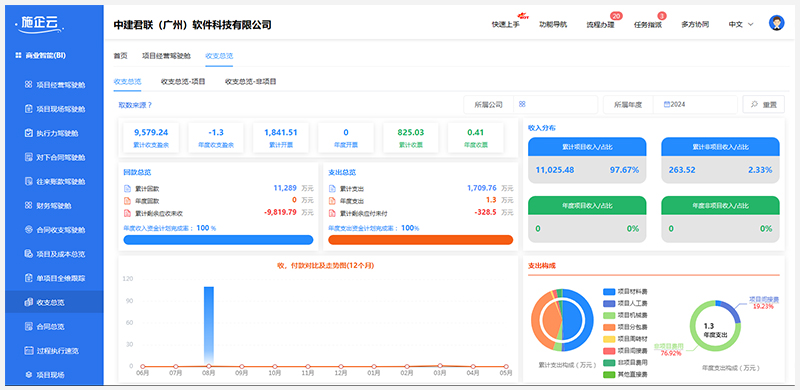Toggle 项目人工费 legend swatch

tap(609, 303)
